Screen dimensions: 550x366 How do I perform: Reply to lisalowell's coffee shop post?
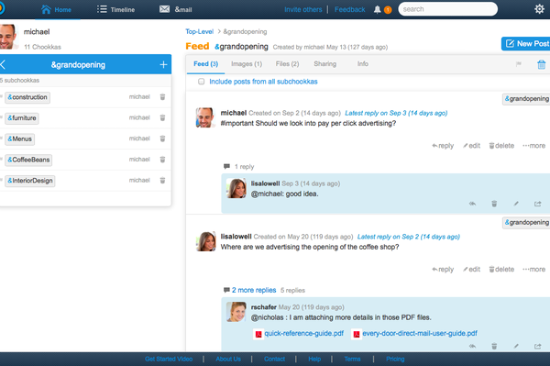tap(443, 269)
